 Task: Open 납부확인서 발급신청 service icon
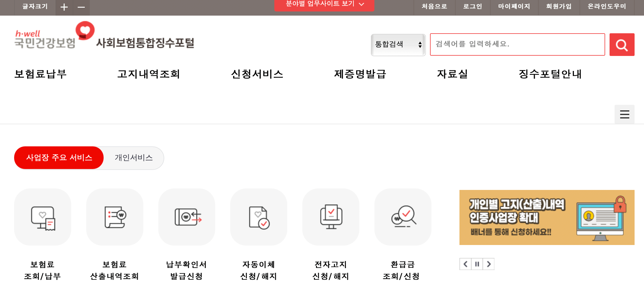pos(187,217)
